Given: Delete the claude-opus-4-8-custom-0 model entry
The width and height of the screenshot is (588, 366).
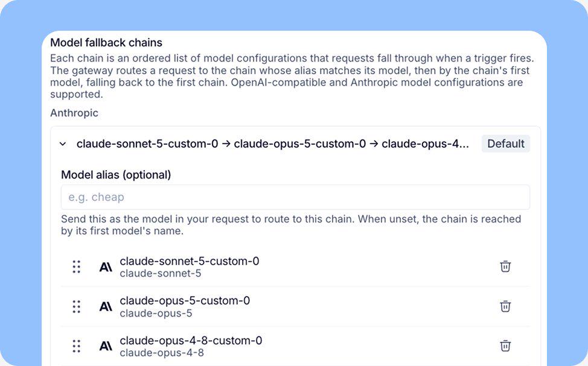Looking at the screenshot, I should point(505,345).
